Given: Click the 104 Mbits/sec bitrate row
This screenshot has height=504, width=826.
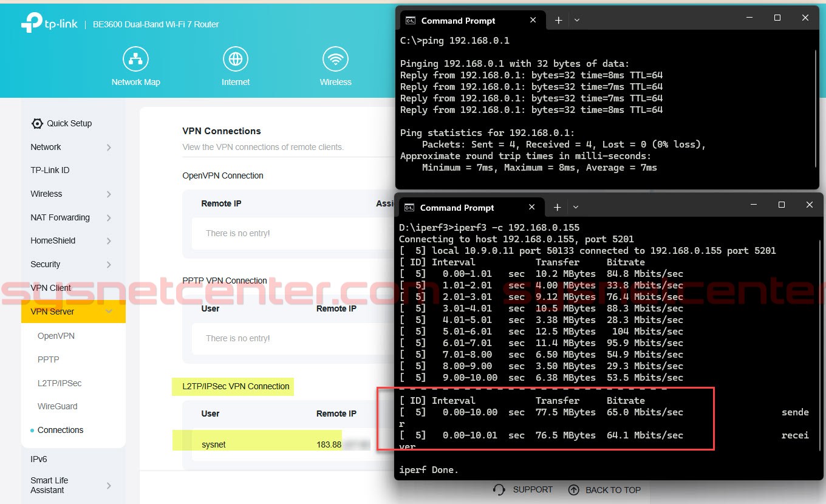Looking at the screenshot, I should click(541, 332).
